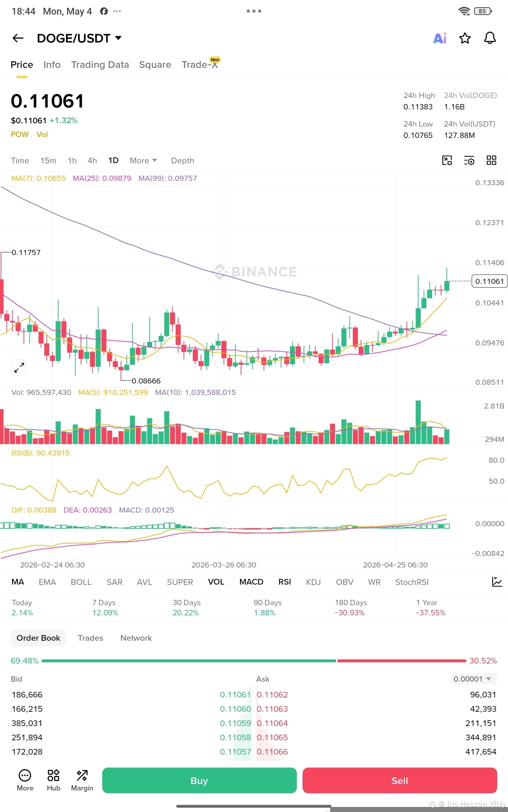Open Margin trading shortcut

pos(82,780)
